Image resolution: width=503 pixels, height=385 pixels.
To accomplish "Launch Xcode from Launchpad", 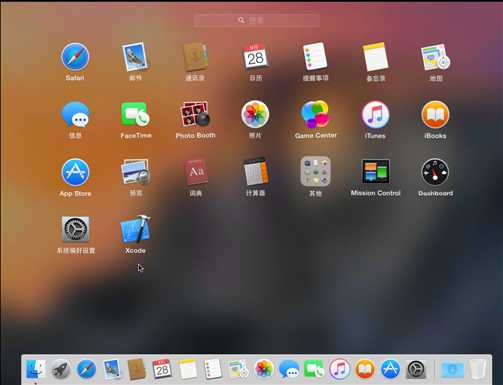I will click(x=135, y=229).
